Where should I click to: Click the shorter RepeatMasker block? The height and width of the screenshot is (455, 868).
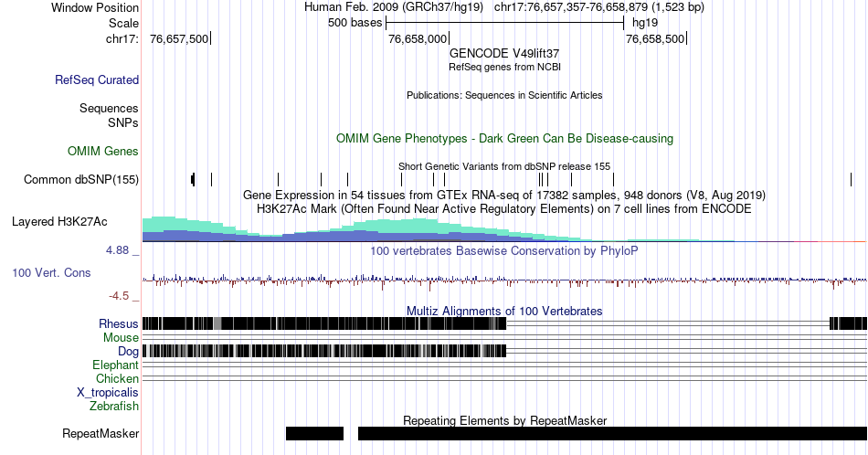click(x=314, y=433)
